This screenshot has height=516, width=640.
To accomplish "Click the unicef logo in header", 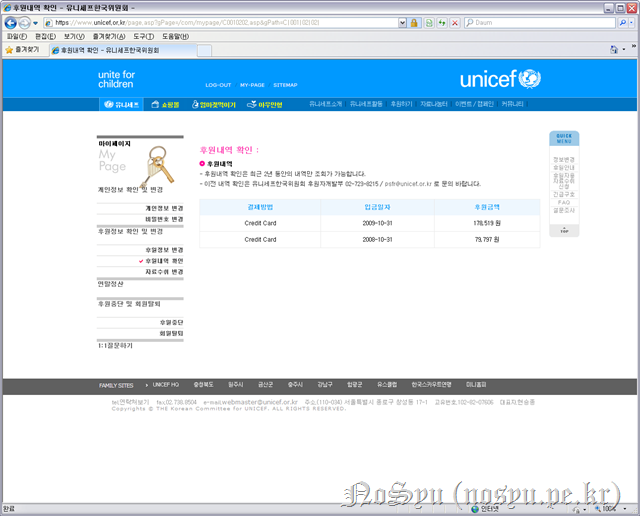I will (x=499, y=80).
